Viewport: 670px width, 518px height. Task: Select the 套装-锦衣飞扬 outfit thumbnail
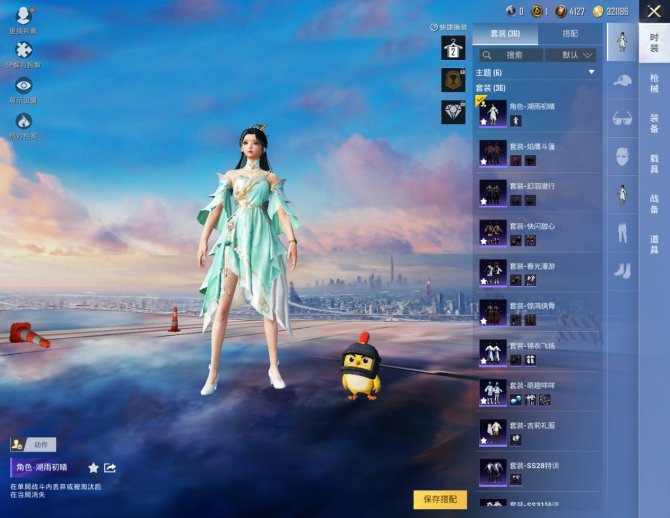(493, 353)
